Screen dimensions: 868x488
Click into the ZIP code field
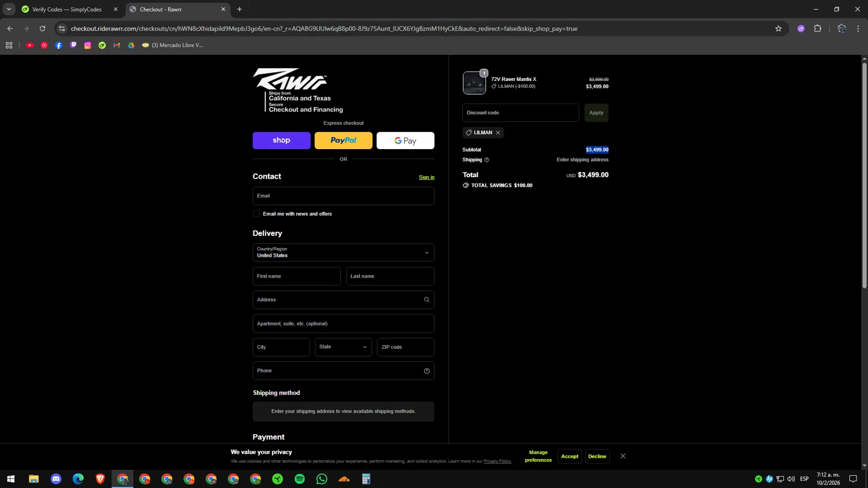(x=406, y=347)
